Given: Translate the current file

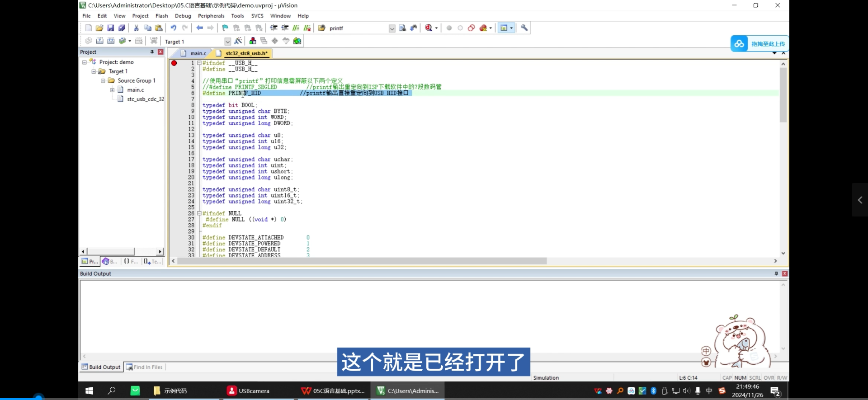Looking at the screenshot, I should coord(89,41).
